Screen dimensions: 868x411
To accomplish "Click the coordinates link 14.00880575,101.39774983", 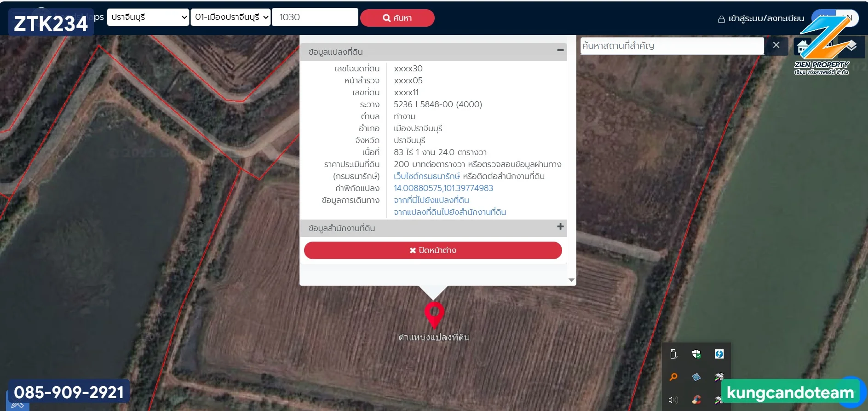I will [x=443, y=188].
